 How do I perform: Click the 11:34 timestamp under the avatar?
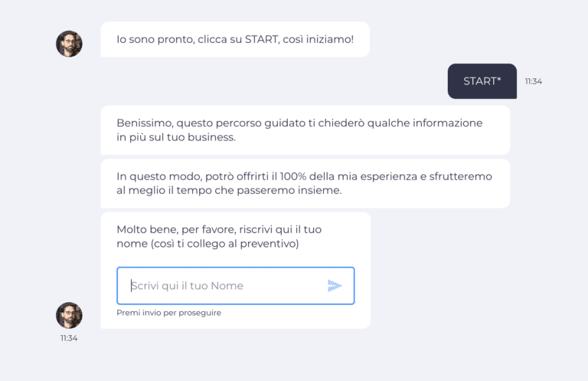coord(69,338)
